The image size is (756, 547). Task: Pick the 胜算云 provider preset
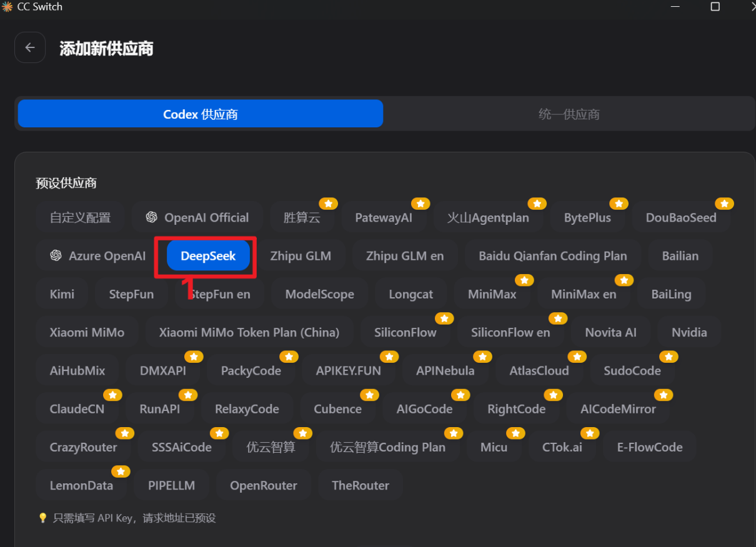(302, 217)
